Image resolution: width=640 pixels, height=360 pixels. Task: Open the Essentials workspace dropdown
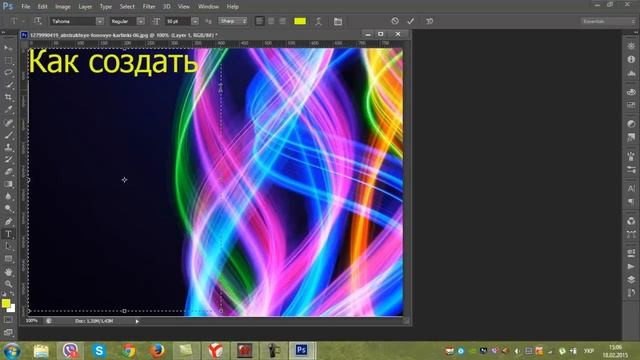coord(608,21)
